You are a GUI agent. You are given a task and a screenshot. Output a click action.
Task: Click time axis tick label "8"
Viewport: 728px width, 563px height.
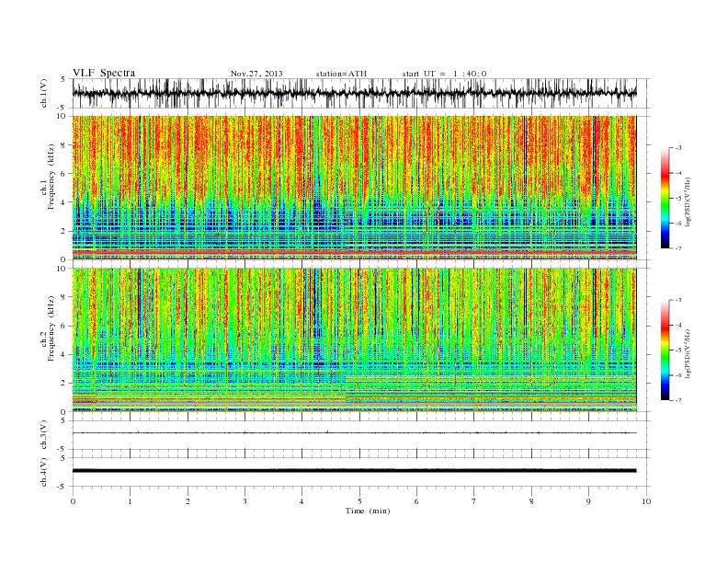click(531, 501)
